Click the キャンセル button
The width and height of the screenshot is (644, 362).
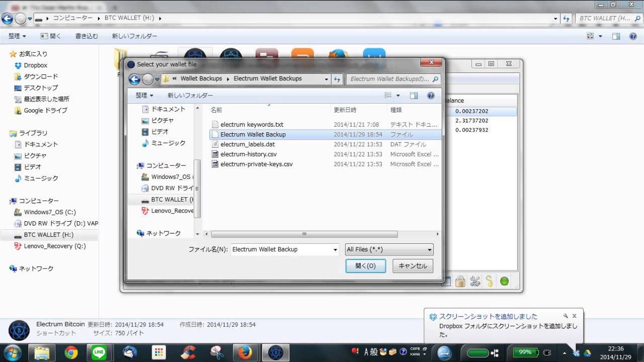tap(413, 266)
